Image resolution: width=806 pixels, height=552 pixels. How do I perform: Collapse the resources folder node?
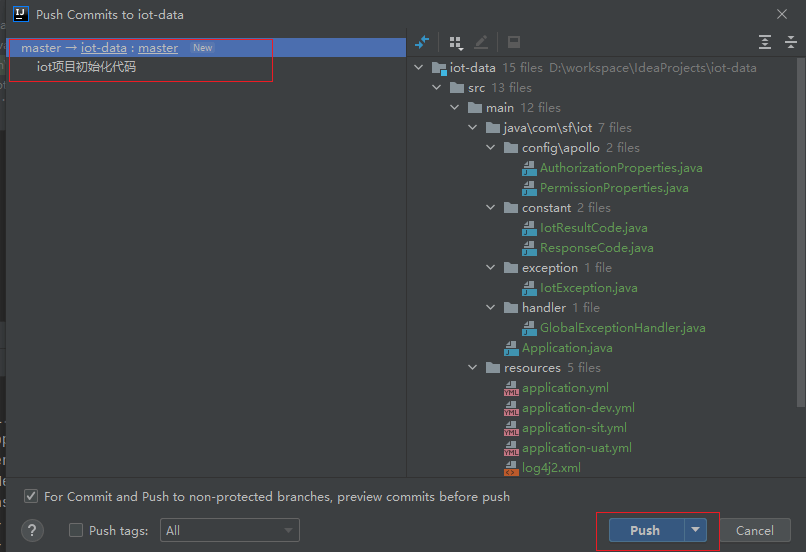pos(473,368)
